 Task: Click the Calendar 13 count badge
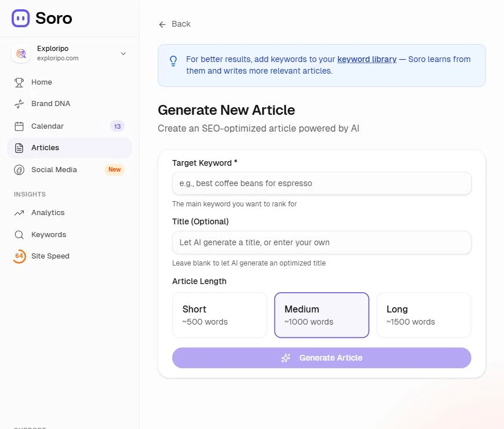click(117, 126)
